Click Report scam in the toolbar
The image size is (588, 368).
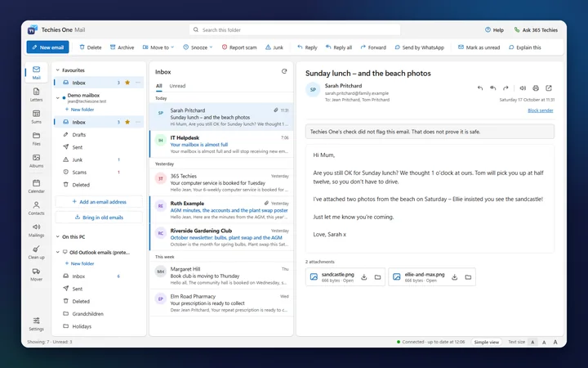click(x=239, y=47)
